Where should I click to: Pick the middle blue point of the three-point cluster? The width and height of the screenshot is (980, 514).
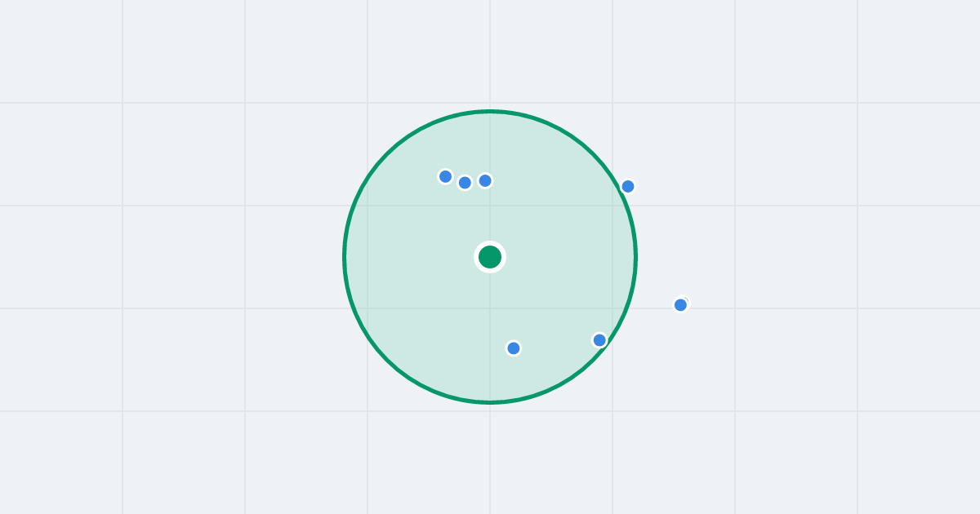465,182
